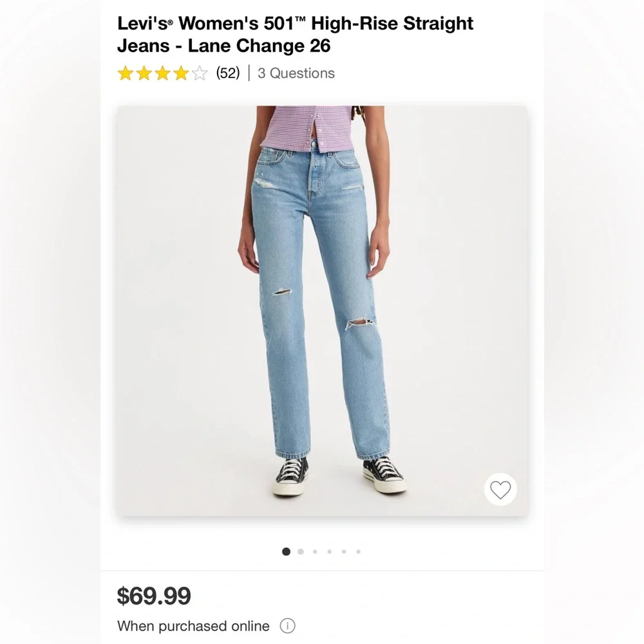
Task: Open the '3 Questions' section
Action: pos(296,73)
